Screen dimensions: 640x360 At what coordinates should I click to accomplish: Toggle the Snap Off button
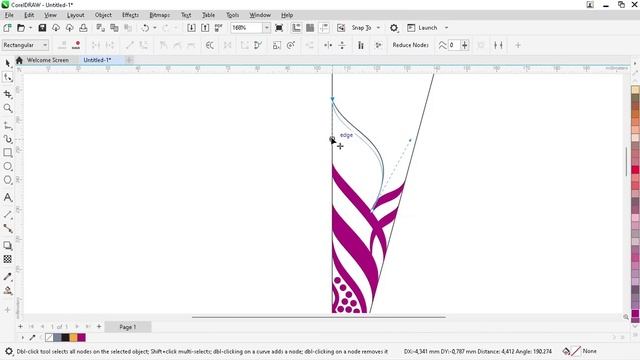coord(341,28)
